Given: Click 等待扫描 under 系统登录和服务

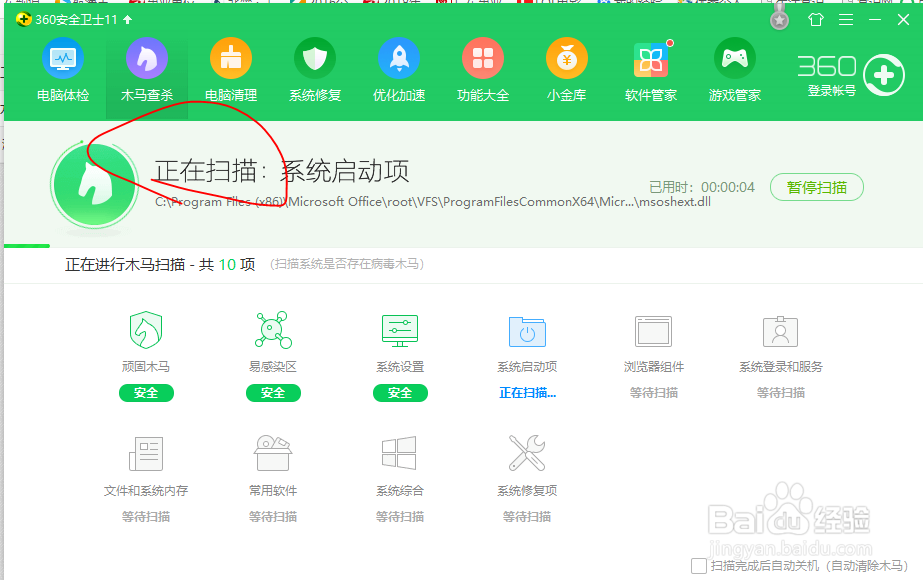Looking at the screenshot, I should (x=781, y=393).
